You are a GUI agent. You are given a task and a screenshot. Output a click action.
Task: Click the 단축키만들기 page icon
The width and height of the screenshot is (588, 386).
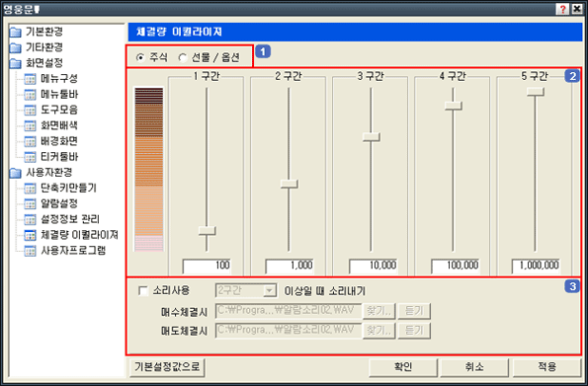[x=30, y=189]
